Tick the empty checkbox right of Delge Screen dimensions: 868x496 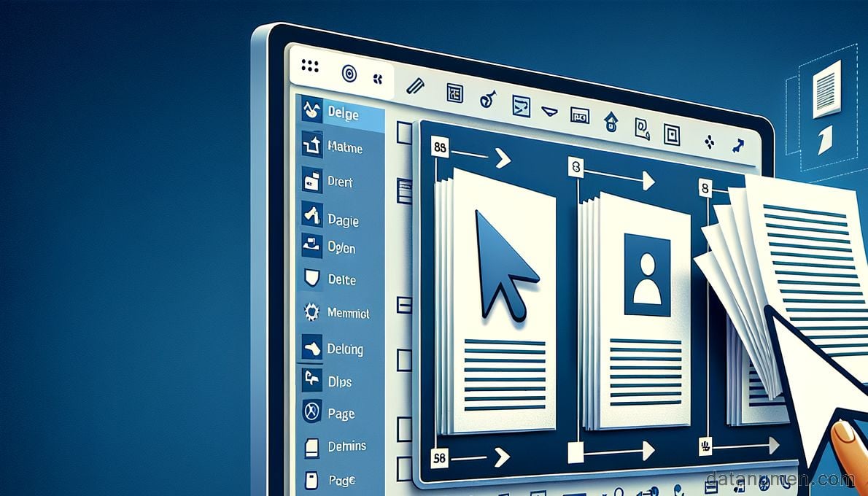tap(403, 132)
